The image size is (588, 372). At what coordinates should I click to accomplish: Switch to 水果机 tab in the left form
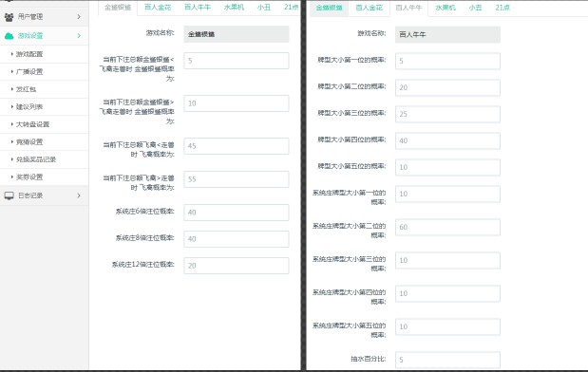coord(234,8)
